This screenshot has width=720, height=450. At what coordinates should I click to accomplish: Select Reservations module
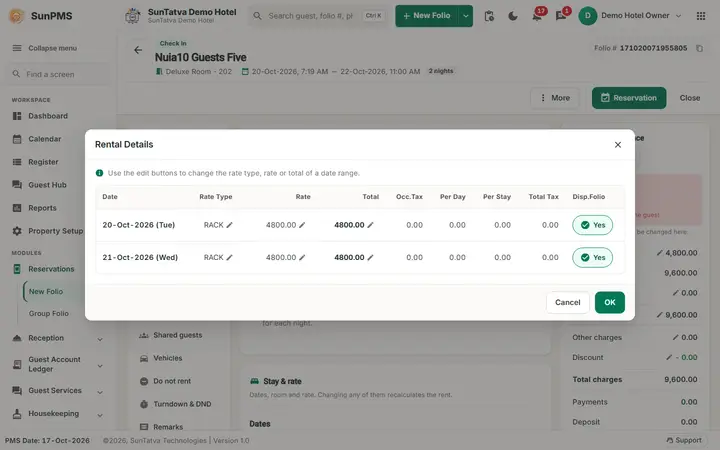coord(51,269)
